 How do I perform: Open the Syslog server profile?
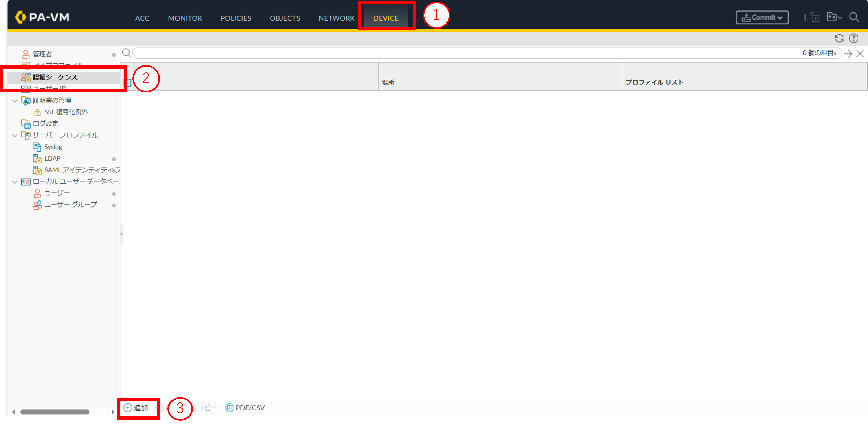tap(53, 147)
